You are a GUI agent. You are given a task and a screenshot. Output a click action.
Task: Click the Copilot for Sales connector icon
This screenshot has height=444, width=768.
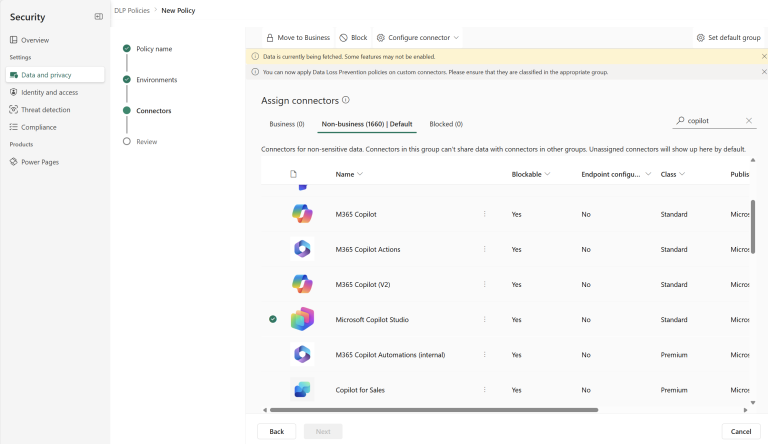click(302, 390)
